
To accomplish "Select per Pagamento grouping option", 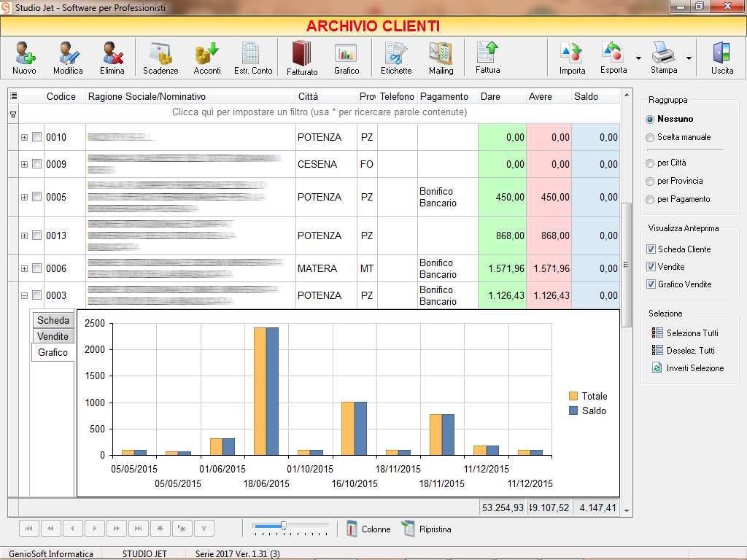I will [650, 200].
